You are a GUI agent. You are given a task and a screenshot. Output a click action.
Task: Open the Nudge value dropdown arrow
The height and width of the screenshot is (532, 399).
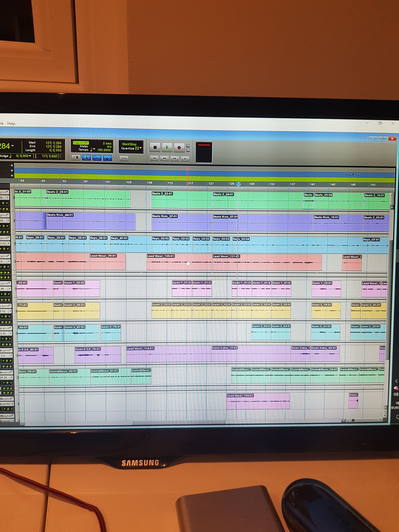(x=30, y=156)
